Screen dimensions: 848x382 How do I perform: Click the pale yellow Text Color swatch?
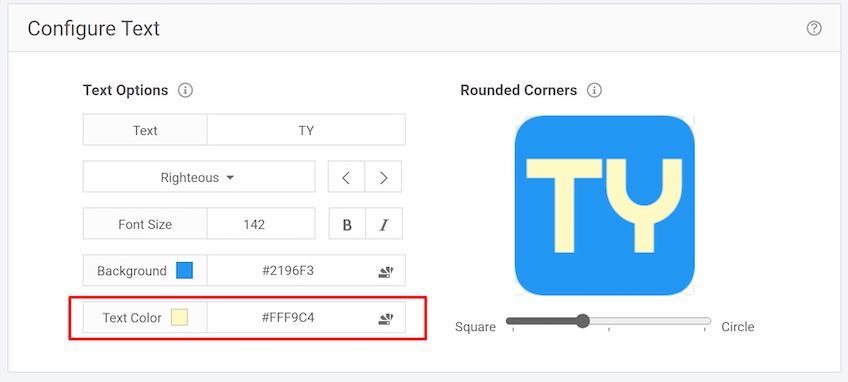coord(180,318)
